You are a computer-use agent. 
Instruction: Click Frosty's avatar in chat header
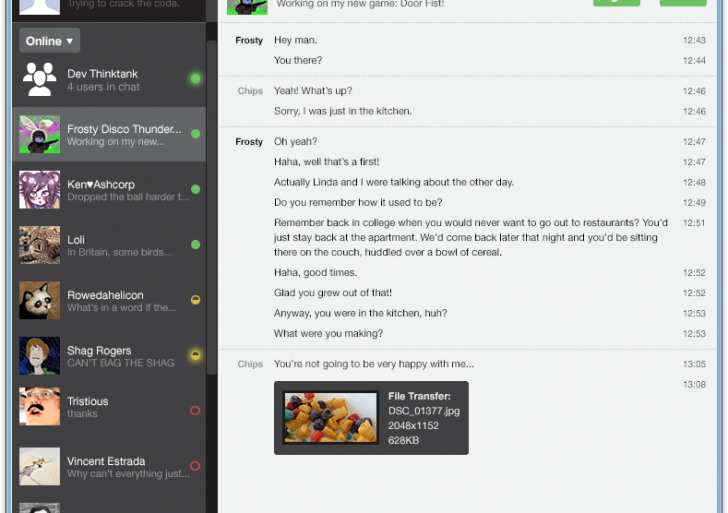247,7
